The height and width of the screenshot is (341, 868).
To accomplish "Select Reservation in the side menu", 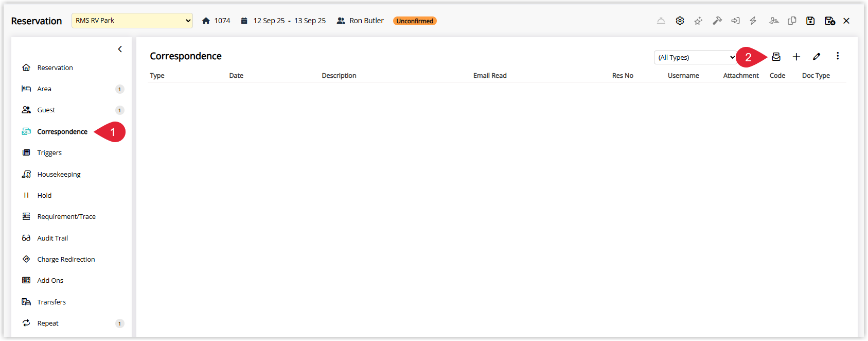I will [x=55, y=67].
